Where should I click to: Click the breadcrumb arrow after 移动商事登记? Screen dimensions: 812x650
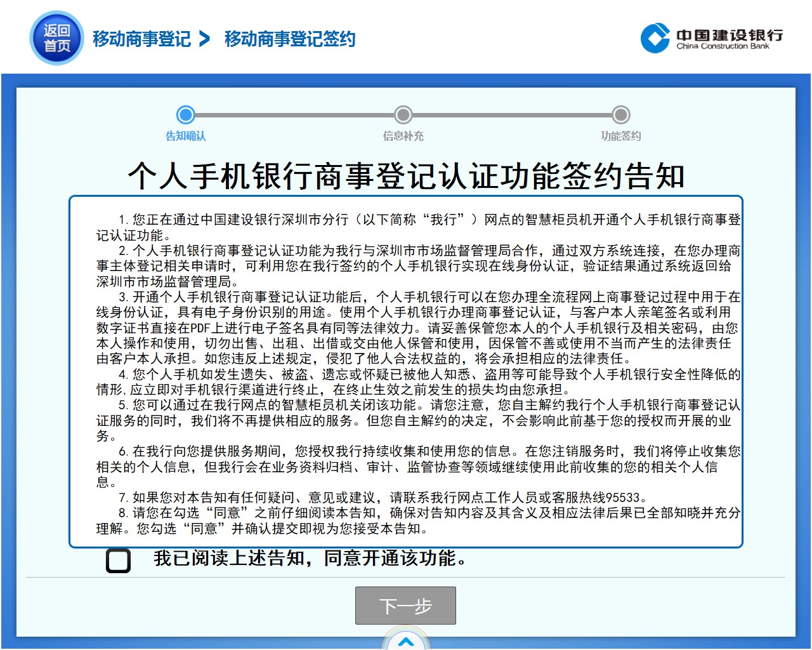coord(204,39)
